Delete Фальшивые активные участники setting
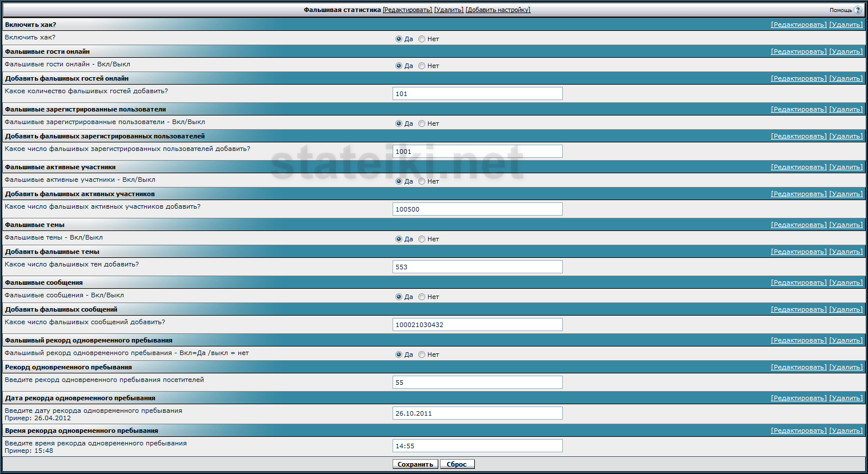Screen dimensions: 868x474 [x=846, y=167]
